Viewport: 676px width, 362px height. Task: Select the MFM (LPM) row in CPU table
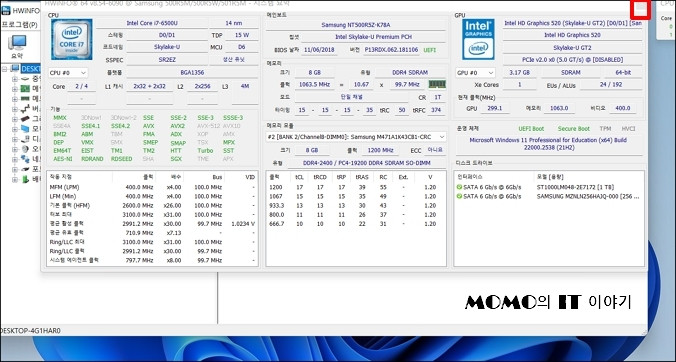tap(152, 187)
